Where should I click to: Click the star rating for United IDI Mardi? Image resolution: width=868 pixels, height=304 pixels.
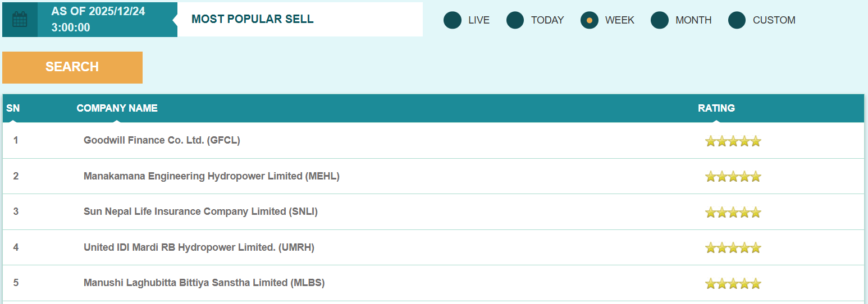pyautogui.click(x=733, y=247)
